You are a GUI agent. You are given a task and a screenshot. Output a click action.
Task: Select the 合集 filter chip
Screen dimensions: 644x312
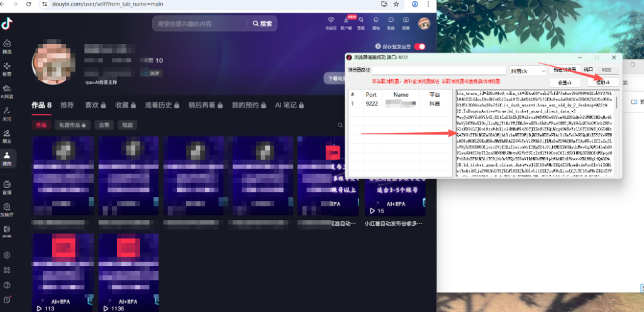point(104,125)
